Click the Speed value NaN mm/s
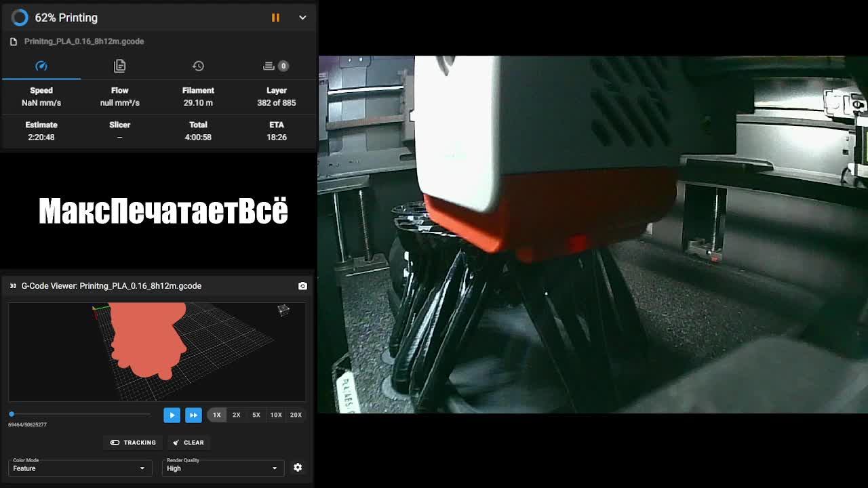This screenshot has width=868, height=488. (x=41, y=103)
